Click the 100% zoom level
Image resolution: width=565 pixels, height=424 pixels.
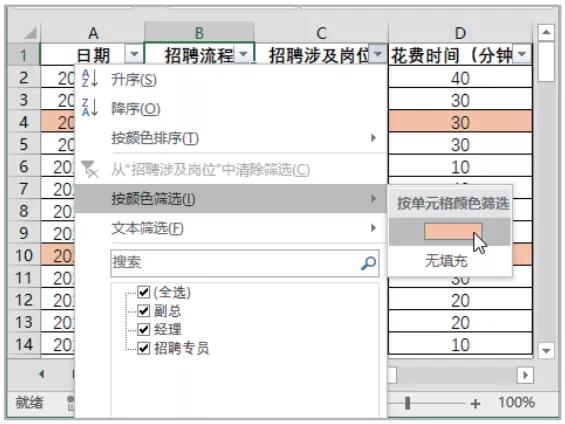point(516,402)
